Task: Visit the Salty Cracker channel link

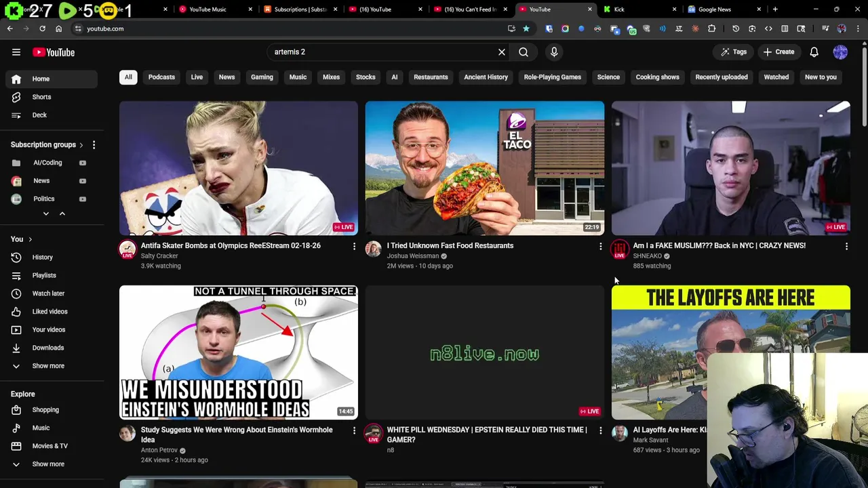Action: (x=159, y=256)
